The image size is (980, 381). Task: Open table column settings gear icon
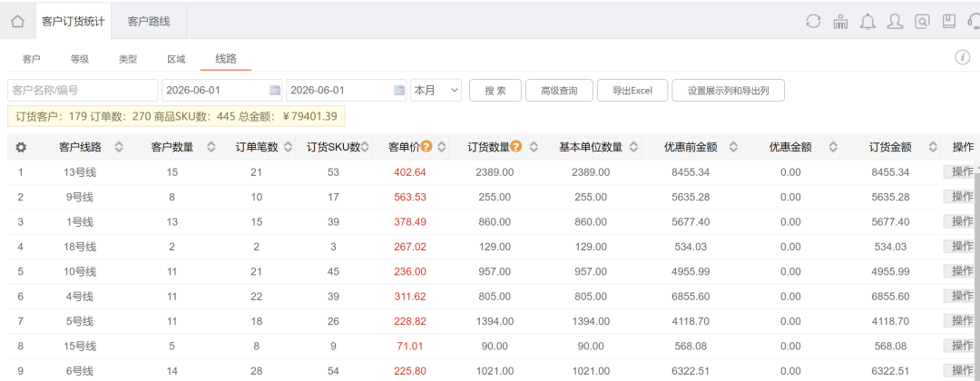click(x=21, y=147)
